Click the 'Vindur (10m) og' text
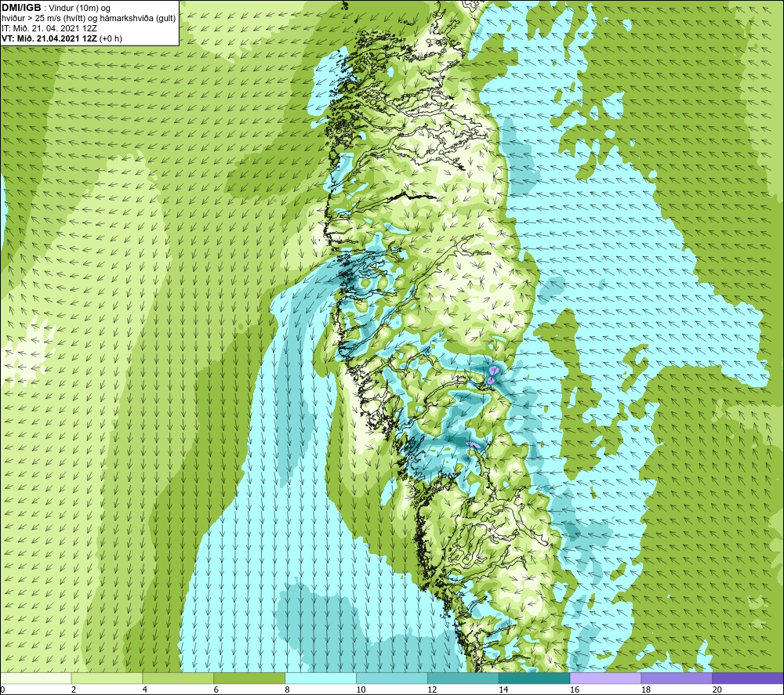Image resolution: width=784 pixels, height=695 pixels. coord(79,9)
